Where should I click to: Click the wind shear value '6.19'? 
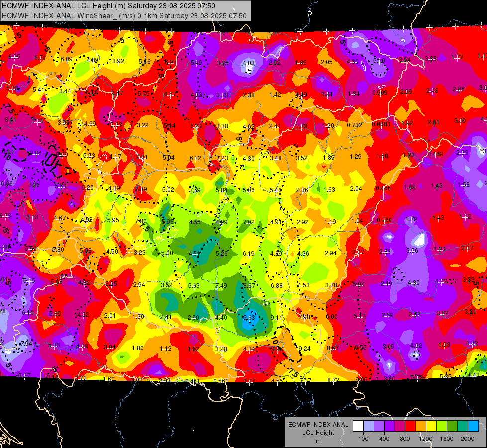(249, 254)
